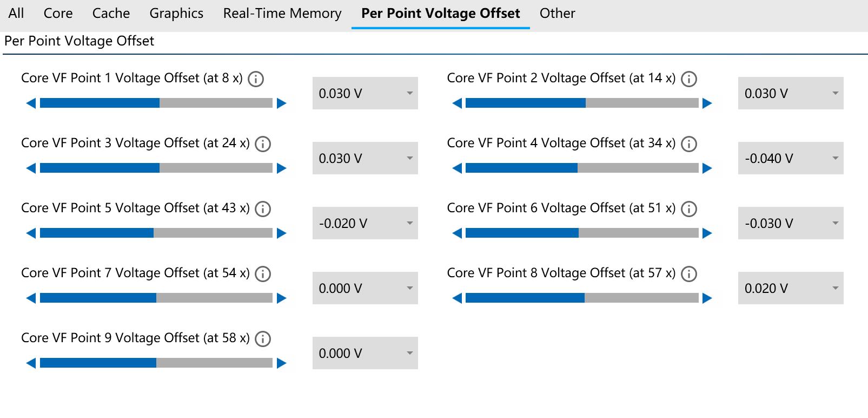Switch to the Core tab
868x418 pixels.
click(58, 14)
